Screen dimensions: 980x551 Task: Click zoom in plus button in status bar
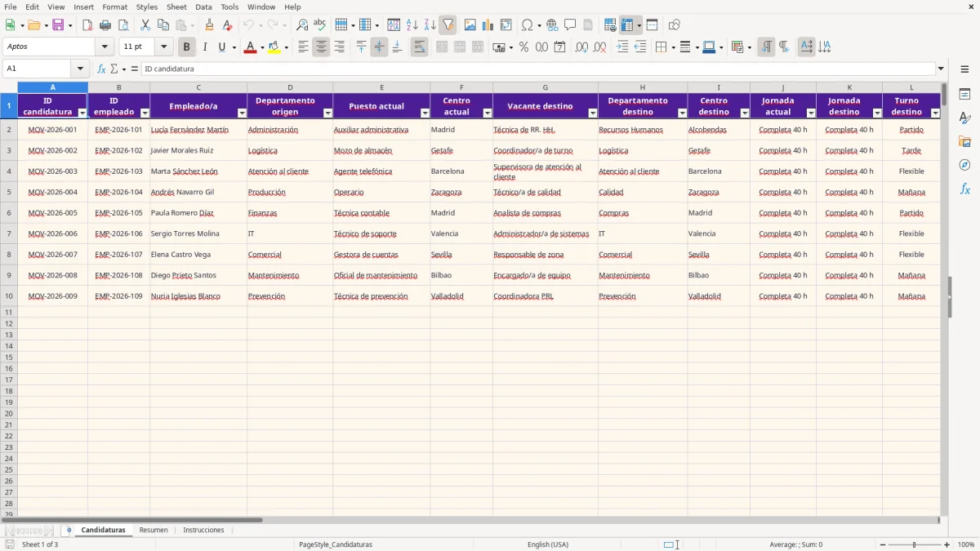tap(947, 544)
